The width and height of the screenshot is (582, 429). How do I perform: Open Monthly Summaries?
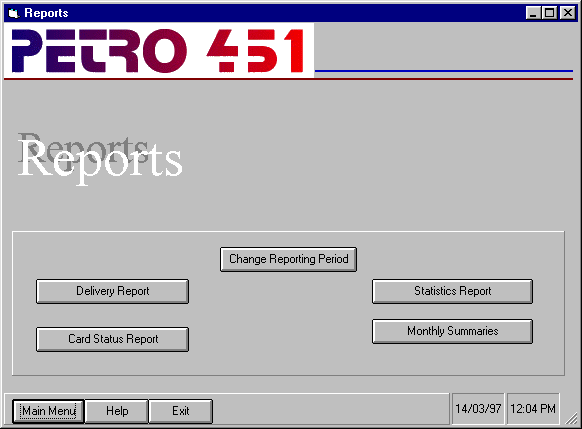(x=452, y=331)
